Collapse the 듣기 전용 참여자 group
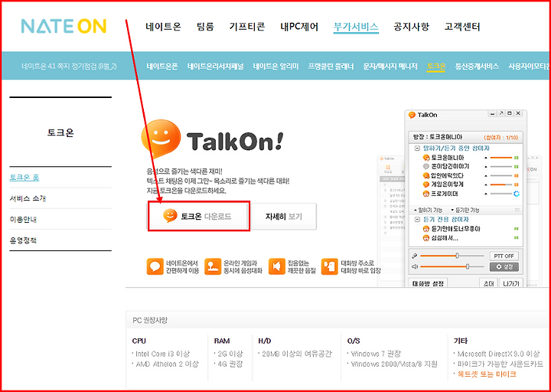Viewport: 551px width, 392px height. (417, 220)
